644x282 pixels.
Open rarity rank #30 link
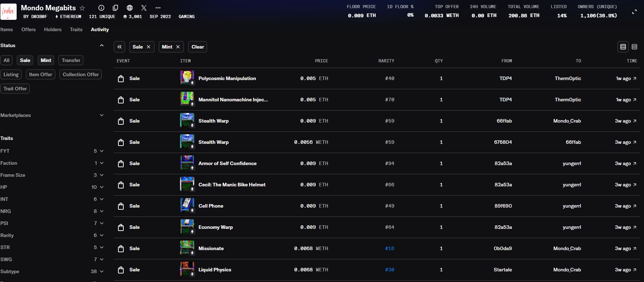(390, 270)
